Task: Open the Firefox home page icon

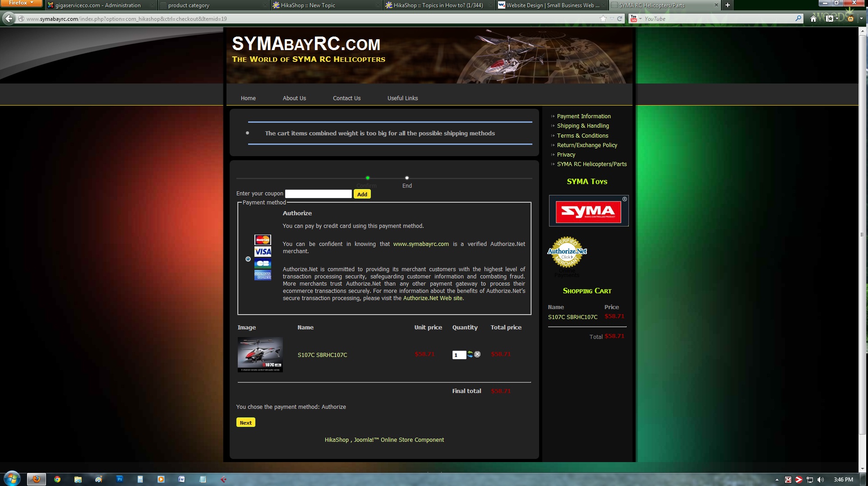Action: [813, 19]
